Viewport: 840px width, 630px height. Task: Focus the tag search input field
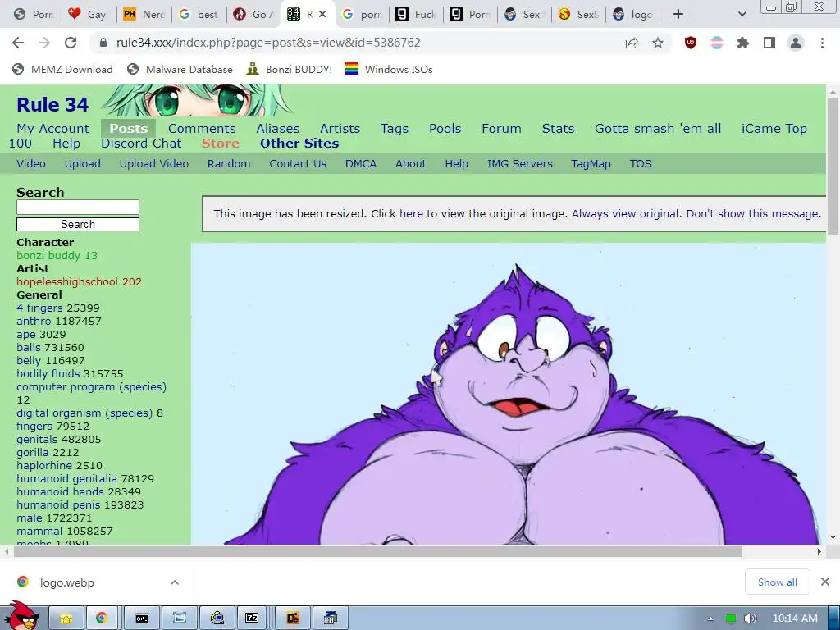(78, 208)
